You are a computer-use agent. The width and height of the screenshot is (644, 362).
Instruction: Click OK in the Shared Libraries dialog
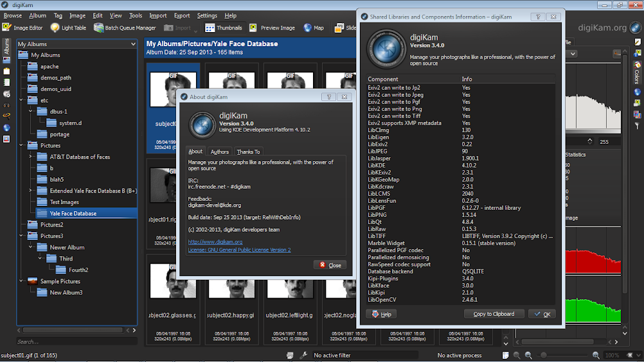(x=542, y=314)
